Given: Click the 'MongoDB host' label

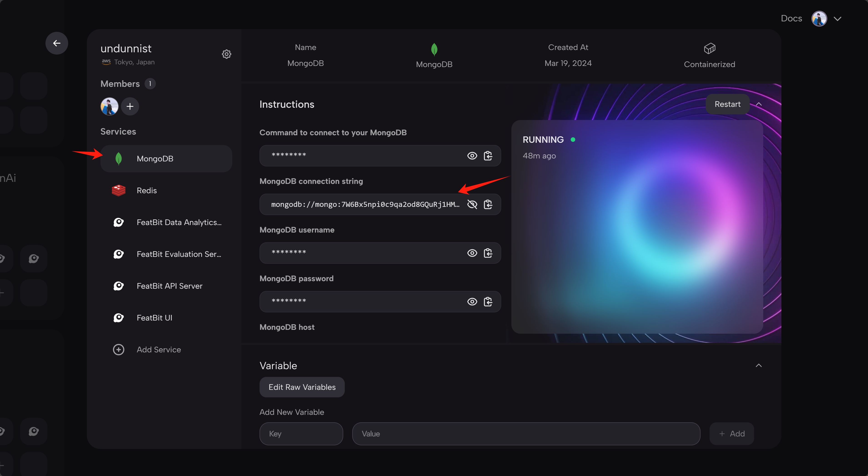Looking at the screenshot, I should (287, 327).
